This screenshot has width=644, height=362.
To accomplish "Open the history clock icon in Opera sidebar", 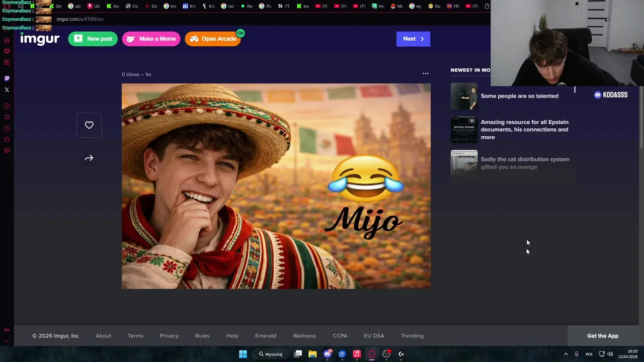I will (x=7, y=128).
